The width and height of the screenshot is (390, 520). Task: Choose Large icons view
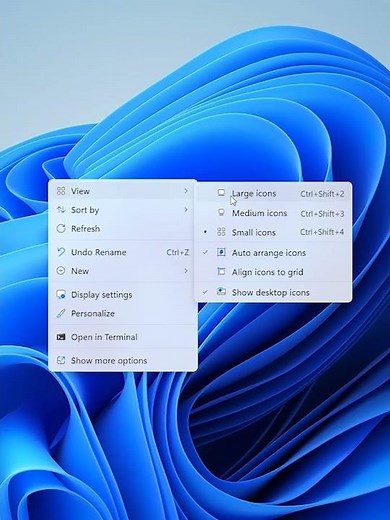point(273,193)
